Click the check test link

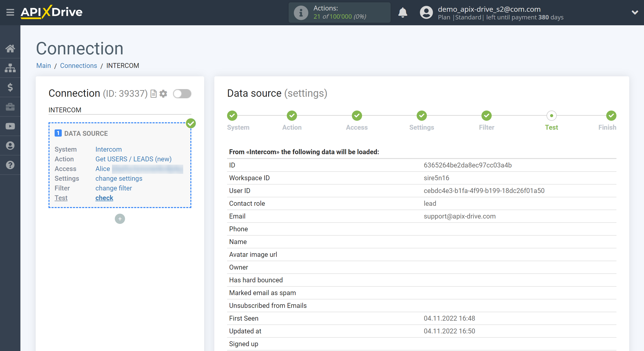(x=104, y=198)
